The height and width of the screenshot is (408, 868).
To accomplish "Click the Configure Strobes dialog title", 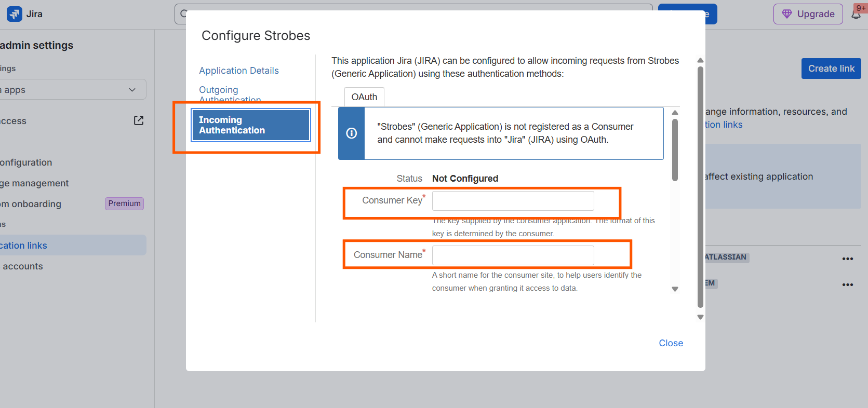I will click(x=256, y=35).
